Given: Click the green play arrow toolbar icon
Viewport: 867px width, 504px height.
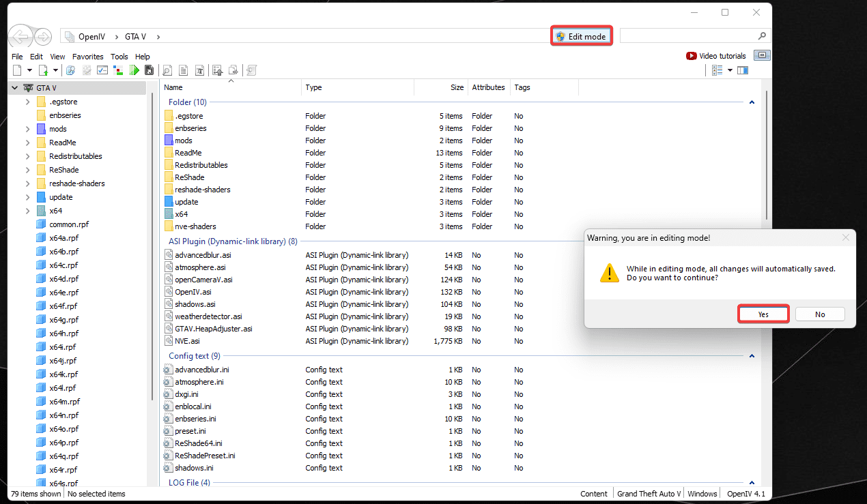Looking at the screenshot, I should click(134, 70).
